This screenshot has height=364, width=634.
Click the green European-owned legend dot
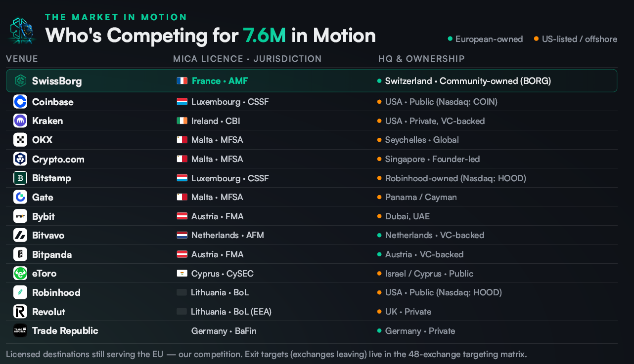pyautogui.click(x=450, y=39)
